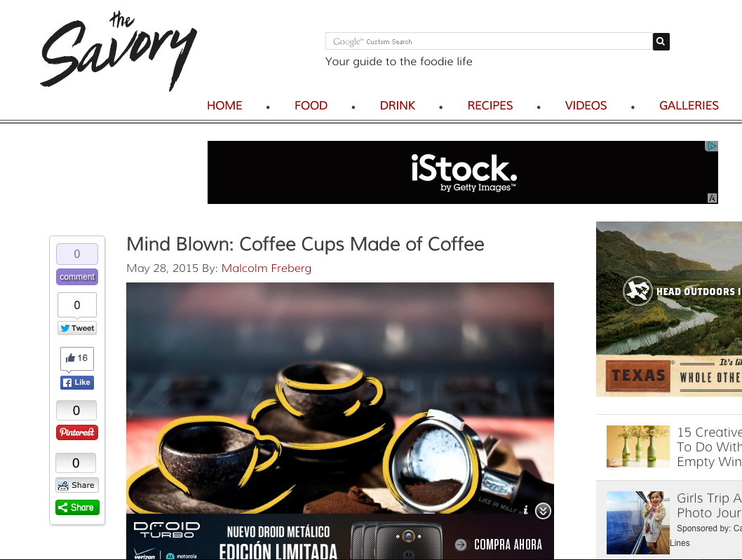The image size is (742, 560).
Task: Click the search magnifier button
Action: click(661, 41)
